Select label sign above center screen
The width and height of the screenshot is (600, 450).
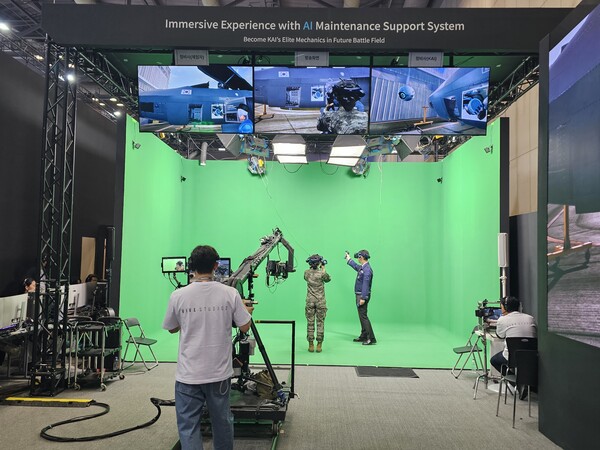coord(311,59)
